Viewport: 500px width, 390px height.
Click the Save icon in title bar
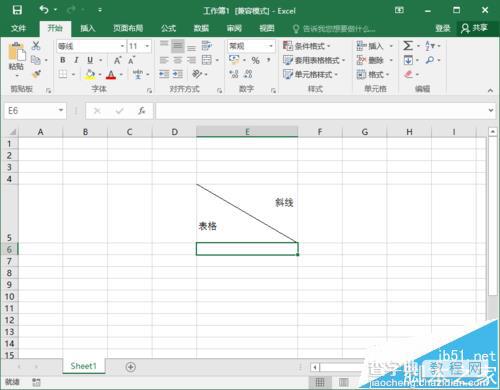click(x=17, y=10)
